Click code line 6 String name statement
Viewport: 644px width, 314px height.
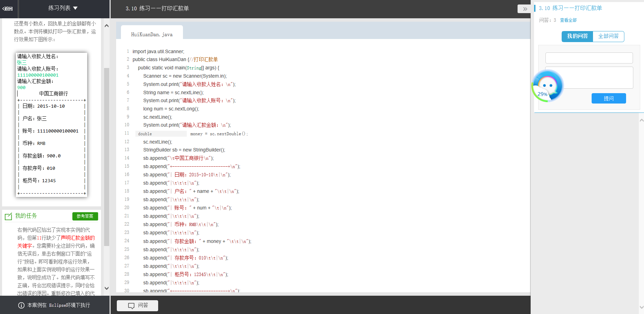pos(173,92)
